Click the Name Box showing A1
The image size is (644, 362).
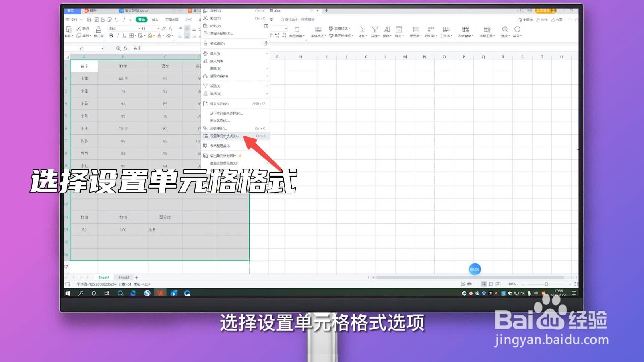click(85, 49)
